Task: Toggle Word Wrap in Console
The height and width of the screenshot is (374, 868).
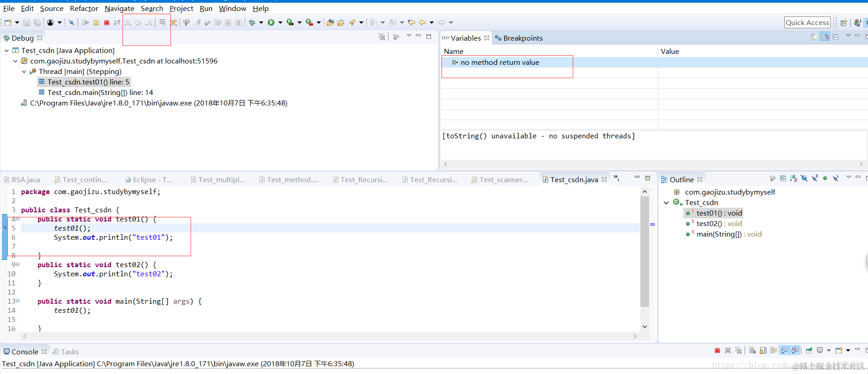Action: [773, 350]
